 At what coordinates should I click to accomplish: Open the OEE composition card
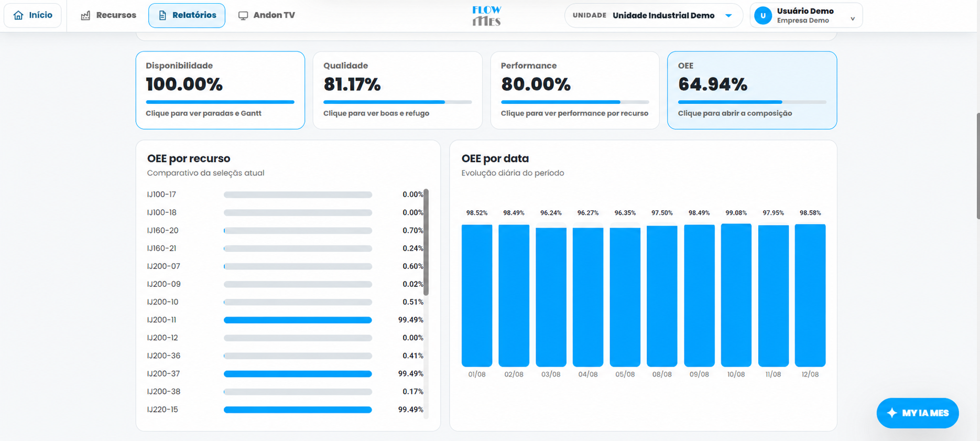(752, 90)
